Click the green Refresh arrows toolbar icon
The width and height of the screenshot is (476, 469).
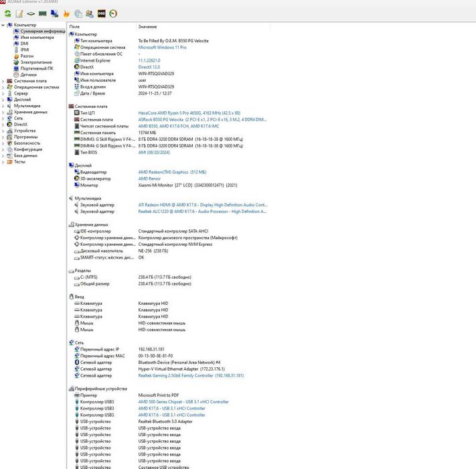[x=7, y=13]
